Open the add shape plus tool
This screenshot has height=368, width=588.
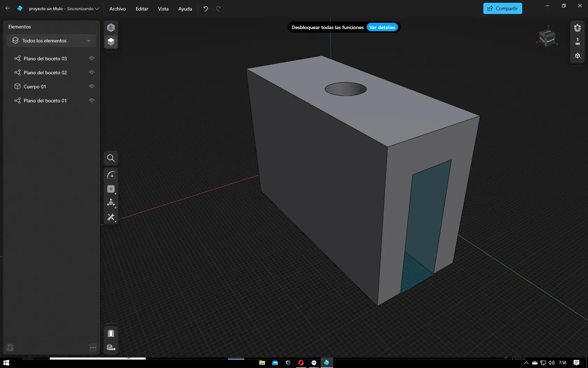tap(111, 189)
